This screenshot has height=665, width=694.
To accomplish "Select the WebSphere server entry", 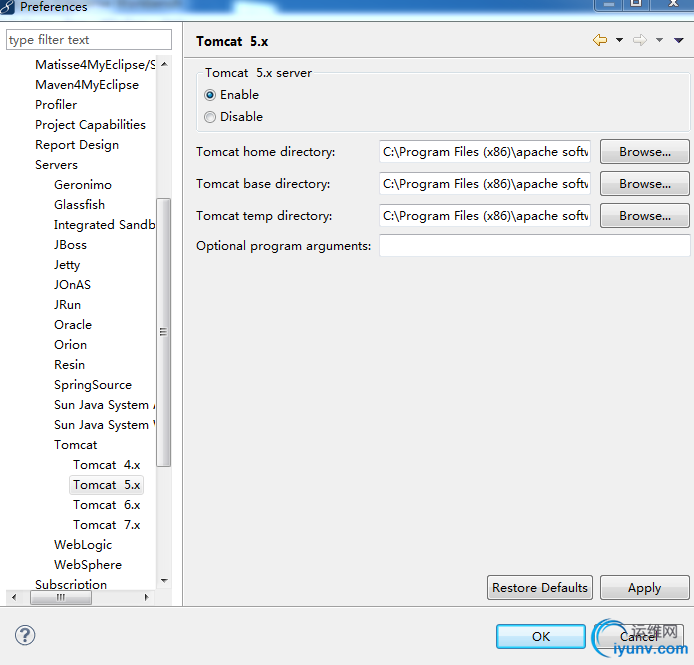I will (88, 565).
